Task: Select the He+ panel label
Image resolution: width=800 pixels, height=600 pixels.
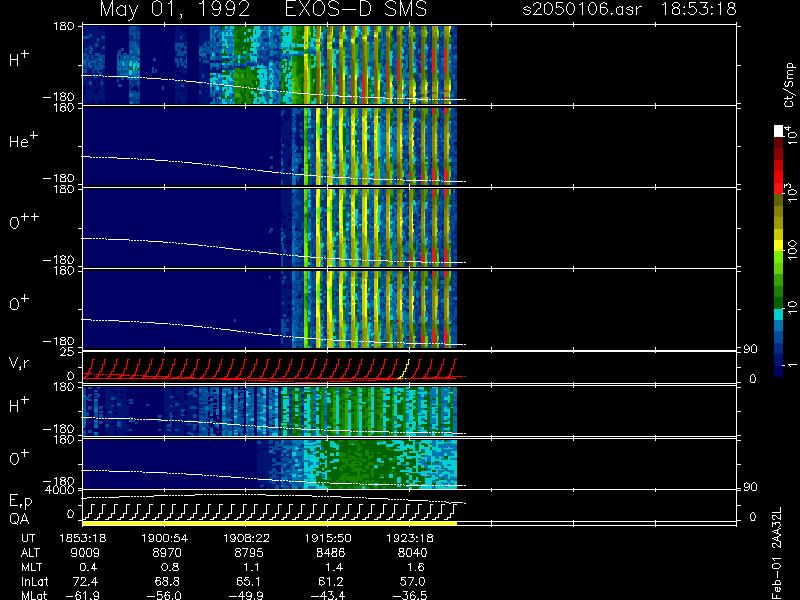Action: point(23,140)
